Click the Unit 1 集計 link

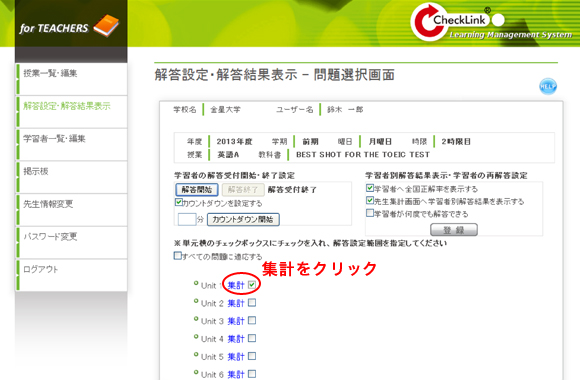(x=236, y=285)
